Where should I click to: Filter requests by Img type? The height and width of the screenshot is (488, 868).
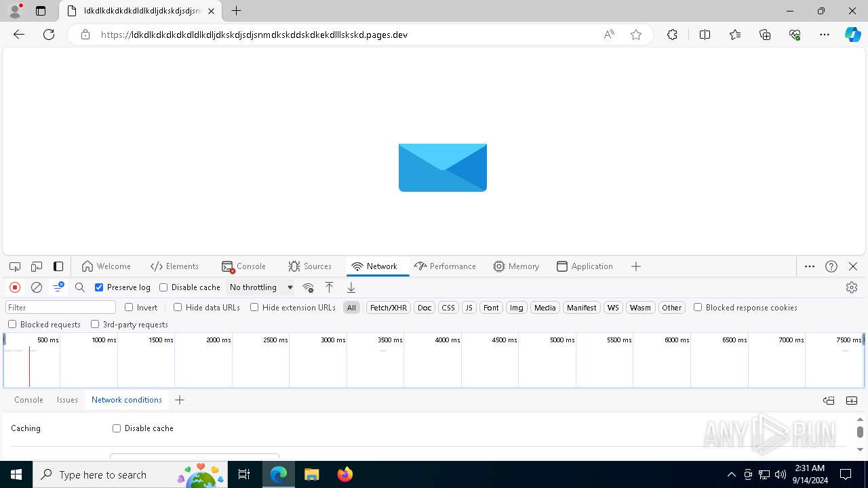click(517, 308)
